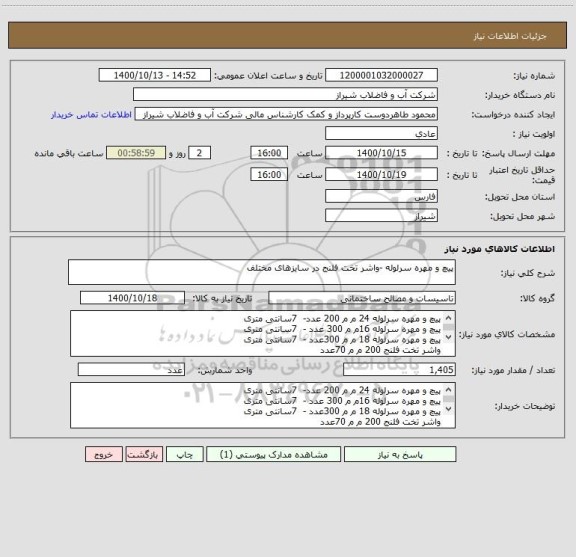Click the announcement date field 1400/10/13 - 14:52

click(155, 75)
